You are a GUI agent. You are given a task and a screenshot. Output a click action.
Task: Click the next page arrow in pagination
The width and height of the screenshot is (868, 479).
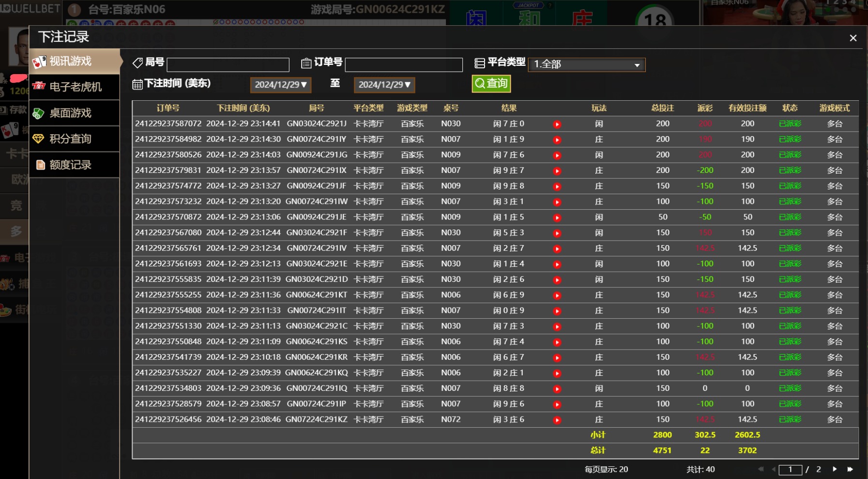pos(835,469)
